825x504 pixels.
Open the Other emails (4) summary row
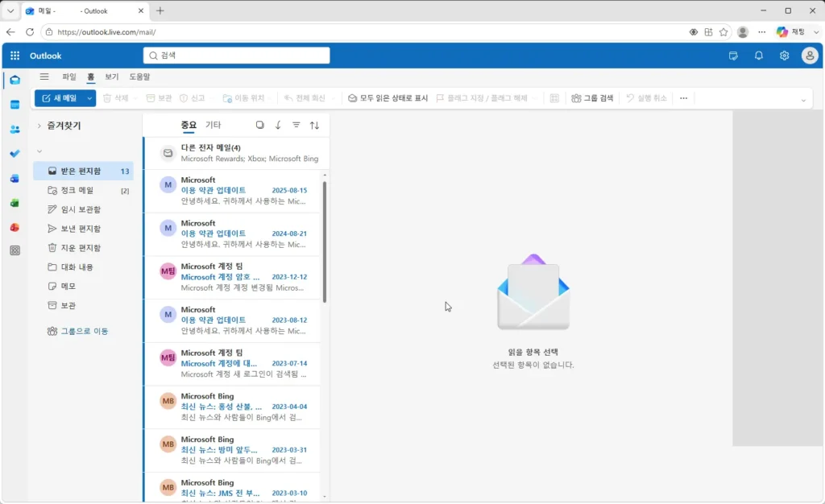point(236,153)
